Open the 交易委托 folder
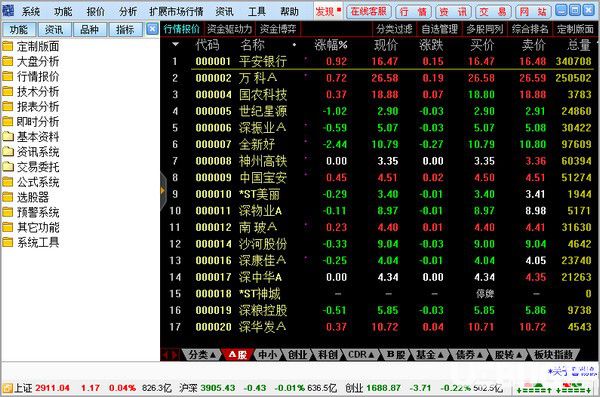Viewport: 600px width, 397px height. click(31, 167)
